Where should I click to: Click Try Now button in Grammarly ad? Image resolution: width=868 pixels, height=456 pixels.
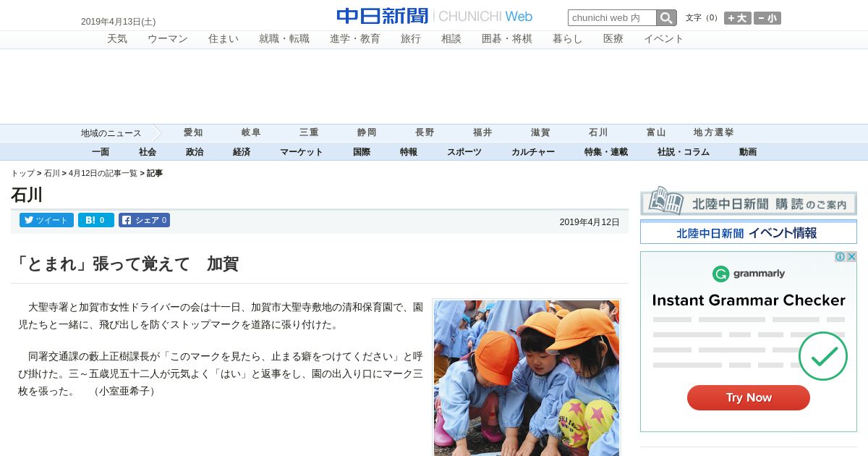coord(749,397)
